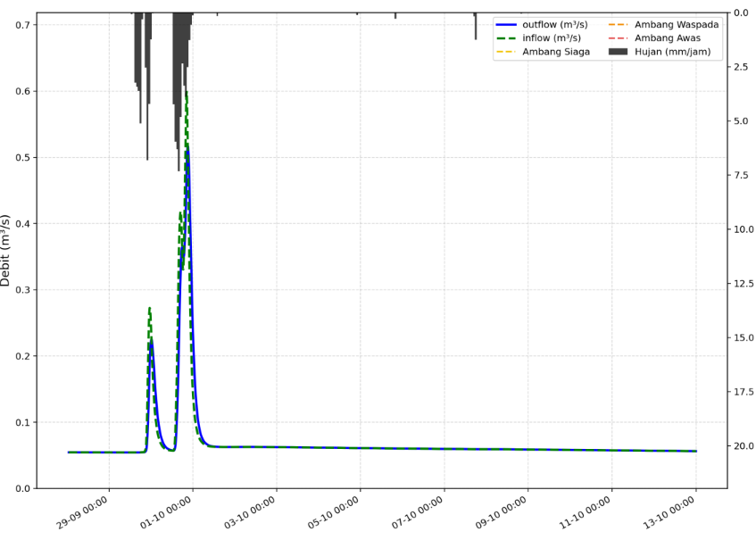The height and width of the screenshot is (540, 756).
Task: Click the blue outflow line swatch in legend
Action: coord(506,24)
